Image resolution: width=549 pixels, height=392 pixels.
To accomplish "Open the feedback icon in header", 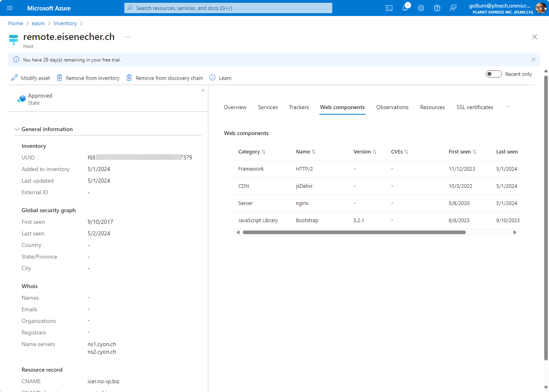I will tap(453, 8).
